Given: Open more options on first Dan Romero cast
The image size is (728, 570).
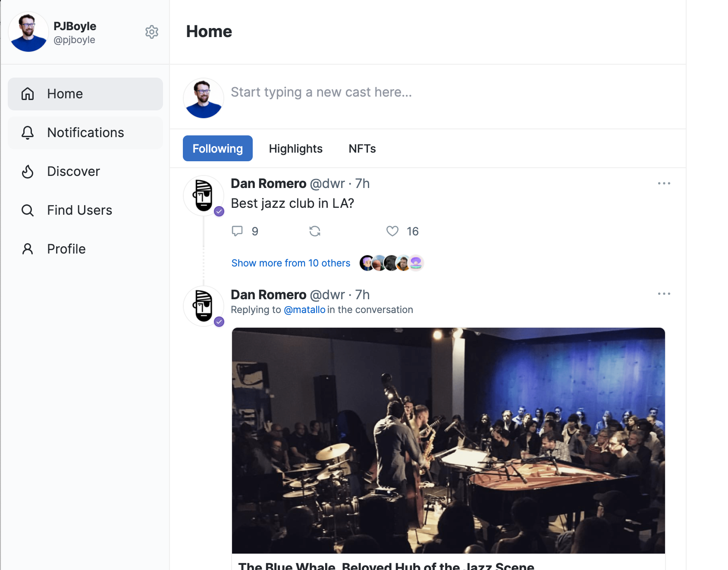Looking at the screenshot, I should point(664,183).
